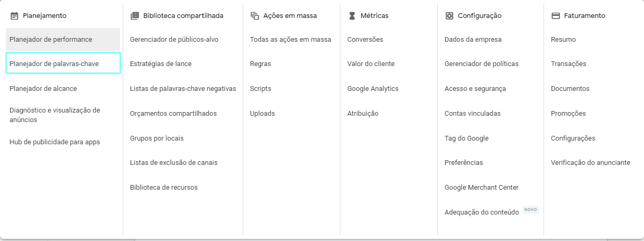This screenshot has height=241, width=644.
Task: View Transações in Faturamento
Action: 568,64
